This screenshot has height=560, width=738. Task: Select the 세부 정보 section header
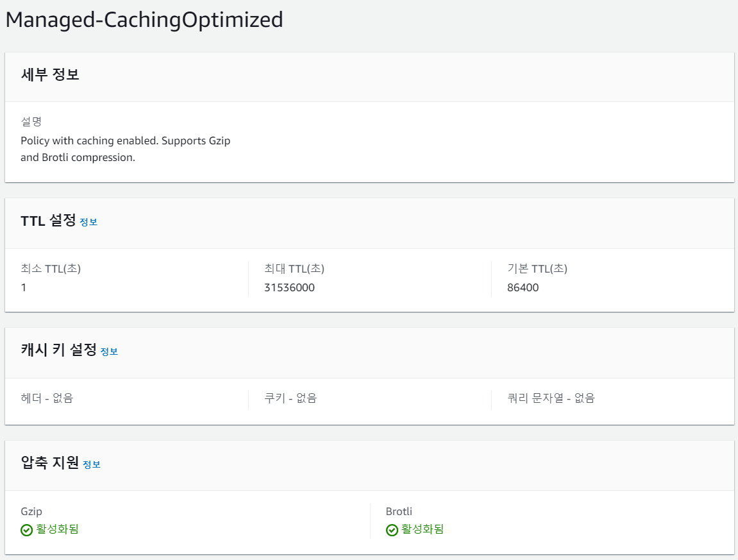[x=50, y=75]
